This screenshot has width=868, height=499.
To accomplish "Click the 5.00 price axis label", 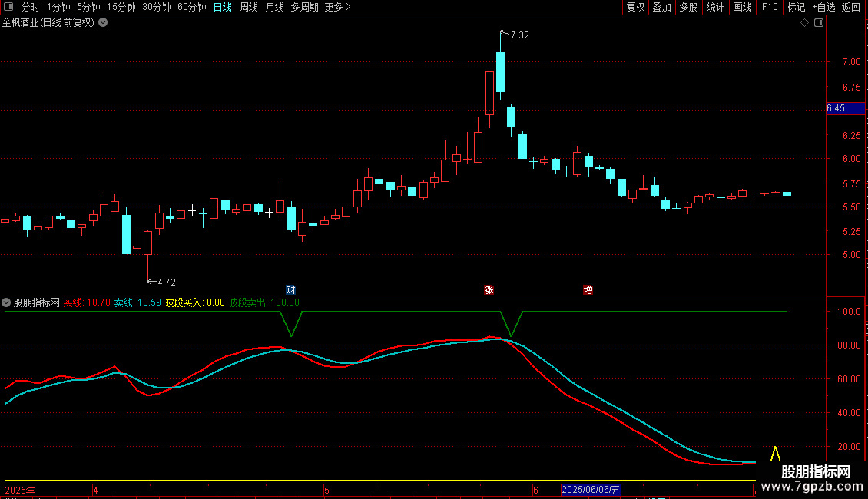I will [x=852, y=255].
